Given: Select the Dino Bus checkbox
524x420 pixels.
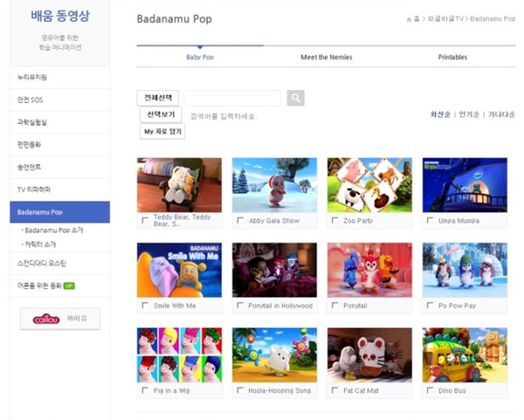Looking at the screenshot, I should coord(430,390).
